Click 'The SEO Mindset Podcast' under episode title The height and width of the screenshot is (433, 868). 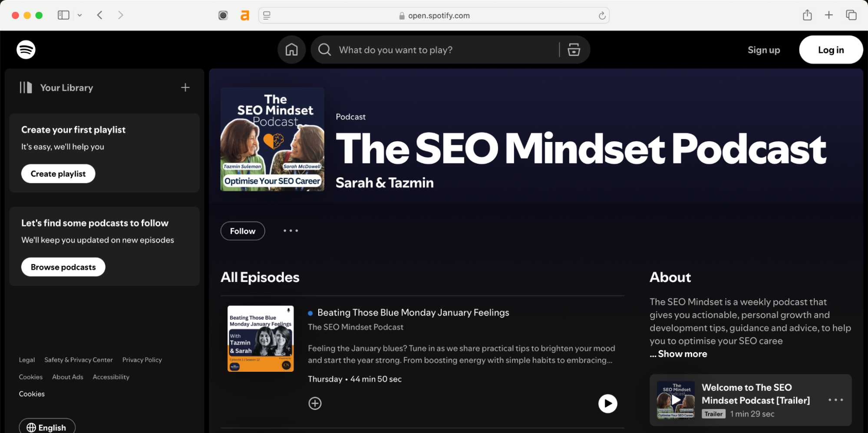click(x=356, y=327)
